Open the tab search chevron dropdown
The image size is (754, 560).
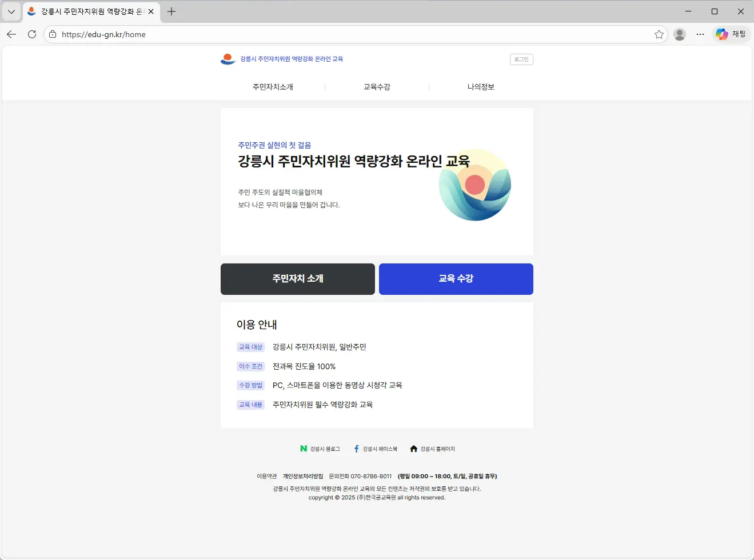11,11
